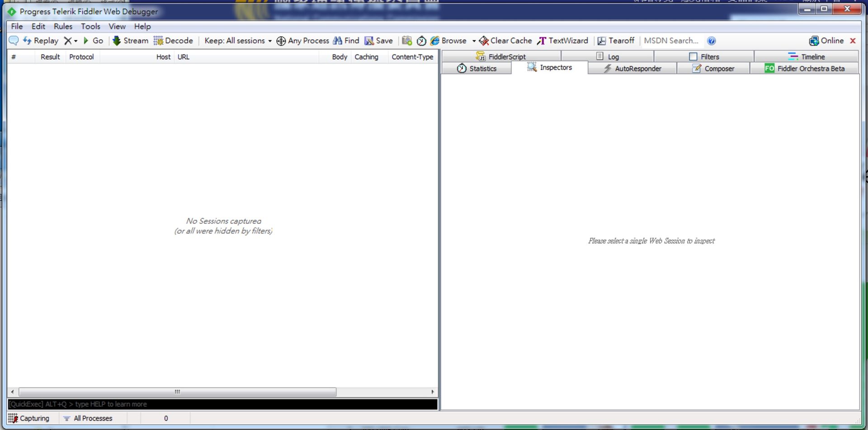Image resolution: width=868 pixels, height=430 pixels.
Task: Close the toolbar with red X
Action: point(853,41)
